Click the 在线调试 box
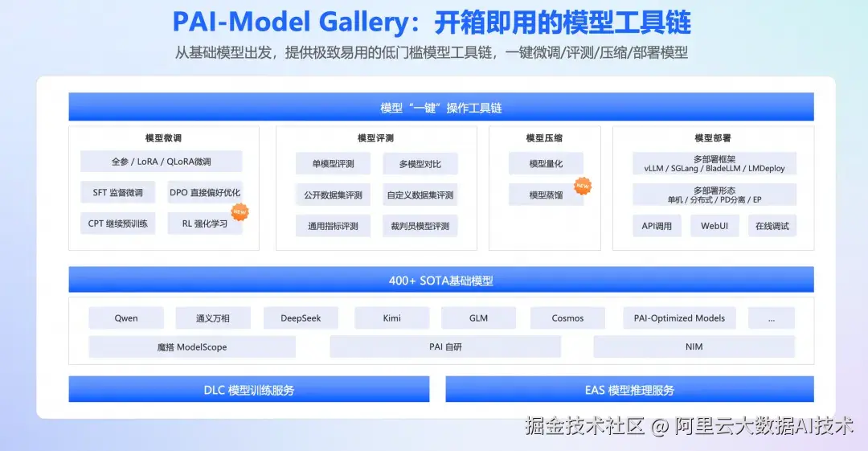The height and width of the screenshot is (451, 868). [772, 226]
